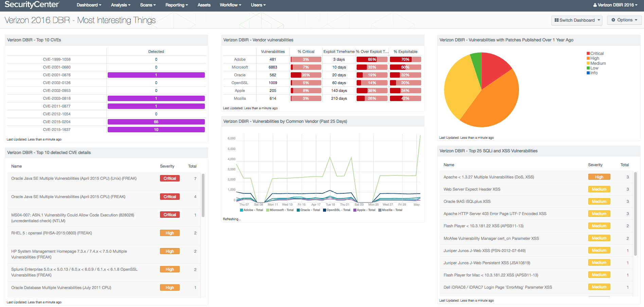
Task: Click the gear icon beside Options
Action: (x=613, y=20)
